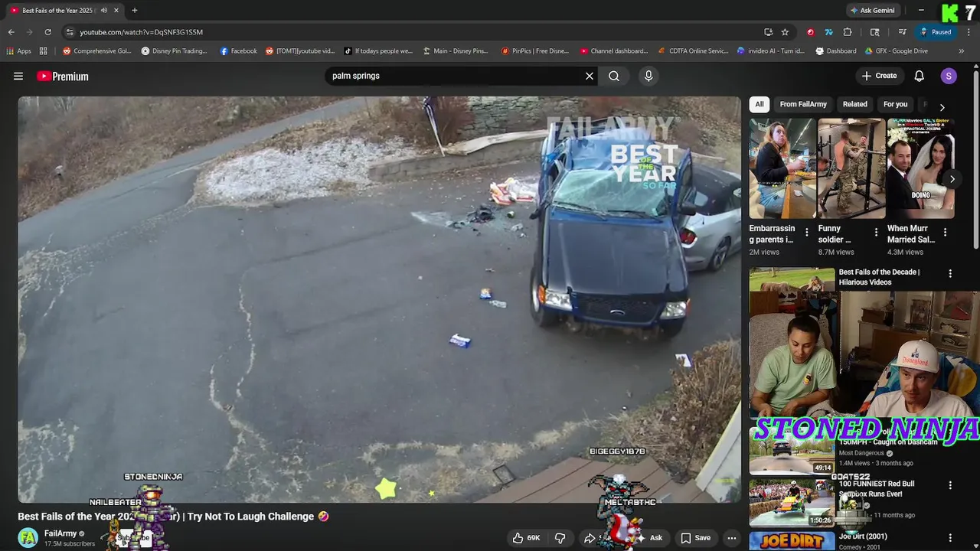This screenshot has width=980, height=551.
Task: Start voice search with microphone icon
Action: 648,76
